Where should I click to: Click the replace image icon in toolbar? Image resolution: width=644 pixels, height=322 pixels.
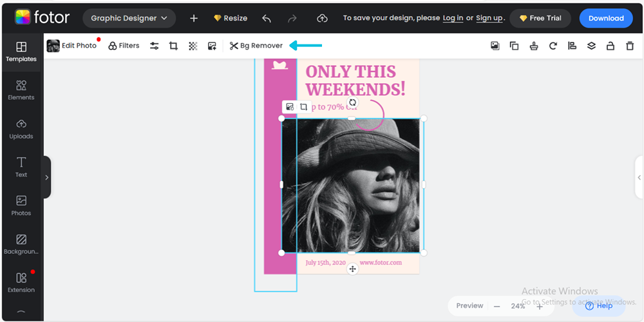point(212,46)
